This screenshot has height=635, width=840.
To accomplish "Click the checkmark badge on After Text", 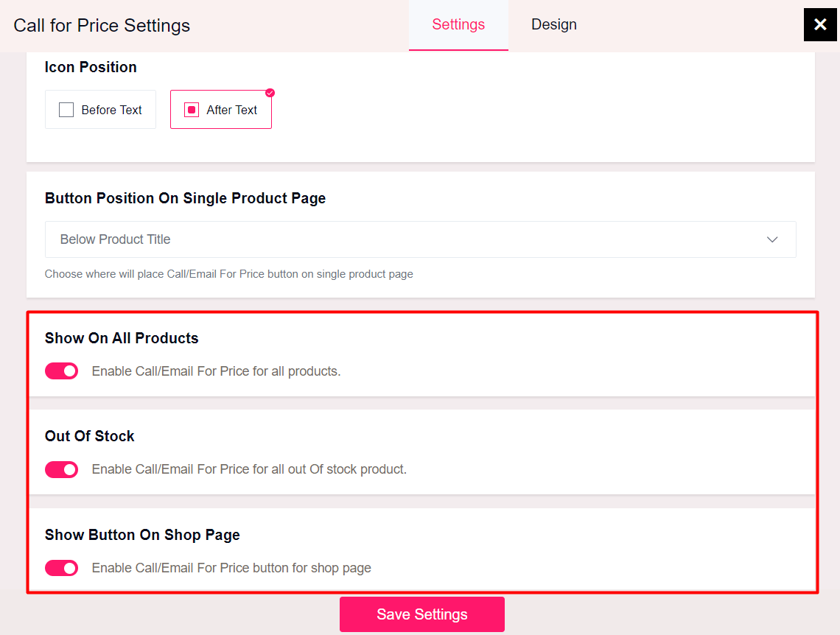I will [x=270, y=93].
